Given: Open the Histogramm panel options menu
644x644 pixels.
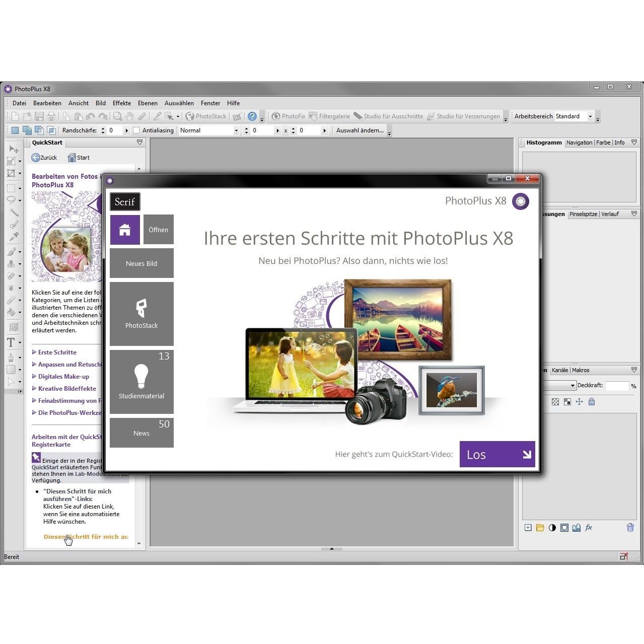Looking at the screenshot, I should pos(634,142).
